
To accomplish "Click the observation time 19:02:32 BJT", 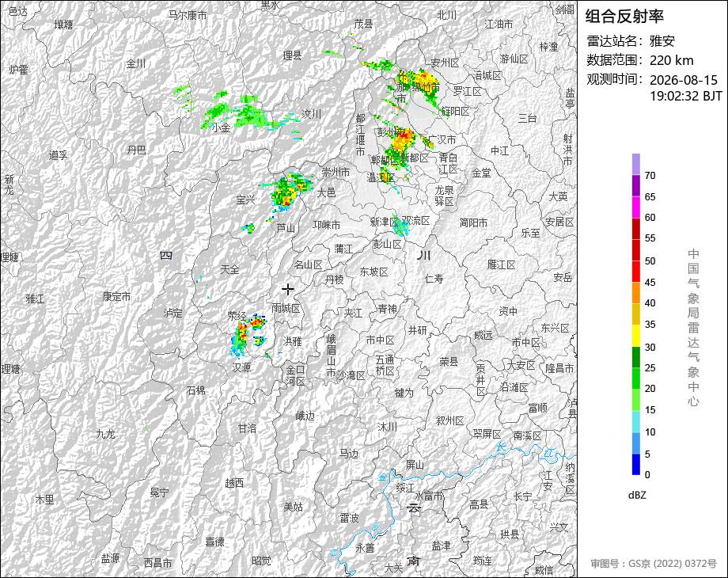I will [686, 96].
